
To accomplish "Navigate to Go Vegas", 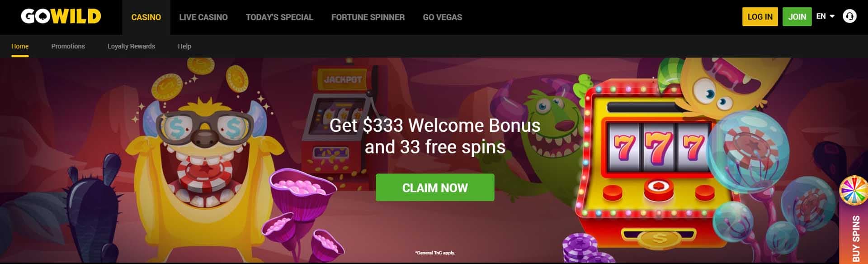I will click(x=443, y=17).
